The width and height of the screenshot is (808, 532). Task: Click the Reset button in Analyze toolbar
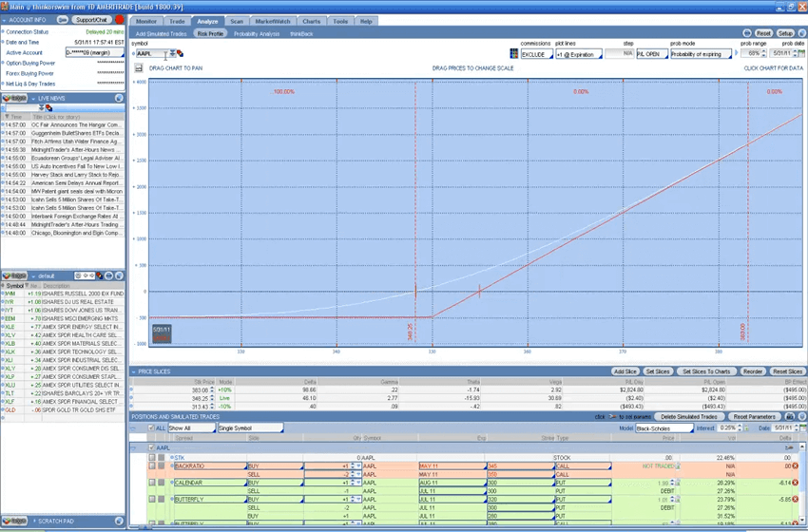tap(763, 33)
